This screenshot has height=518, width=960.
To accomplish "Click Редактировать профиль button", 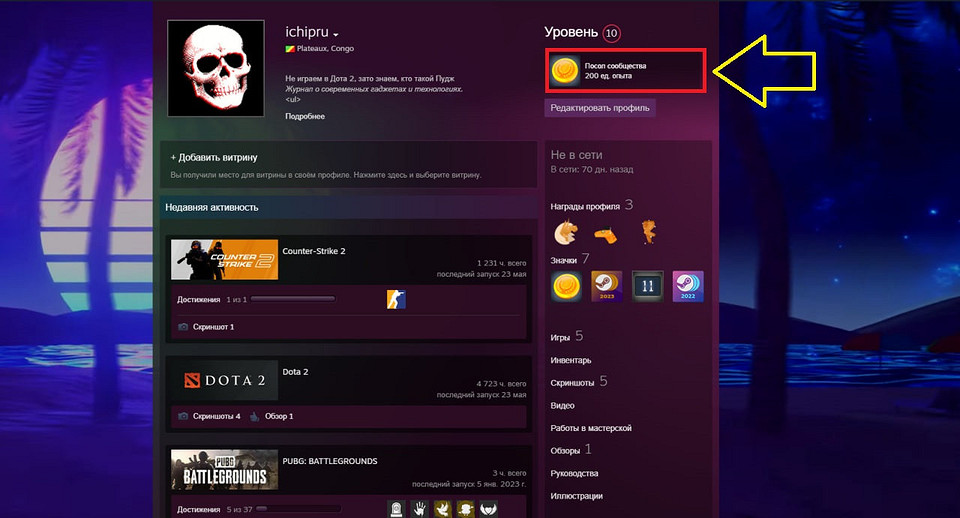I will tap(600, 108).
